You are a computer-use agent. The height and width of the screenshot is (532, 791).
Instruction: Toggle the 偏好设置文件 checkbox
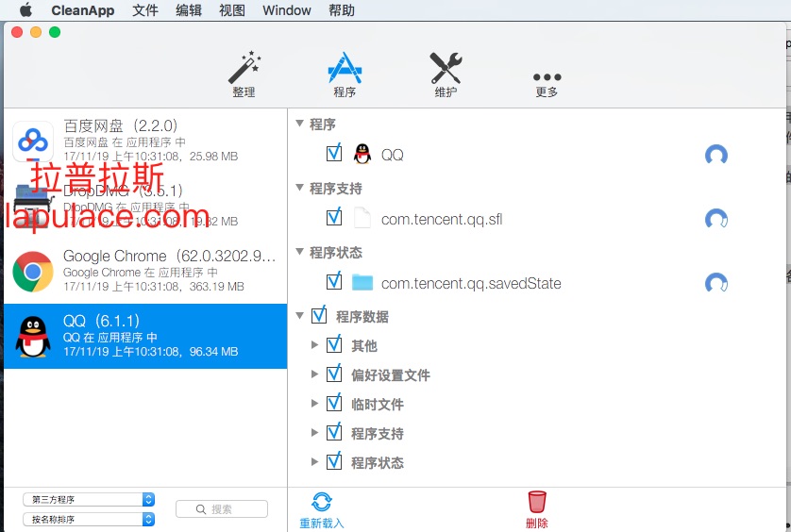click(x=334, y=374)
